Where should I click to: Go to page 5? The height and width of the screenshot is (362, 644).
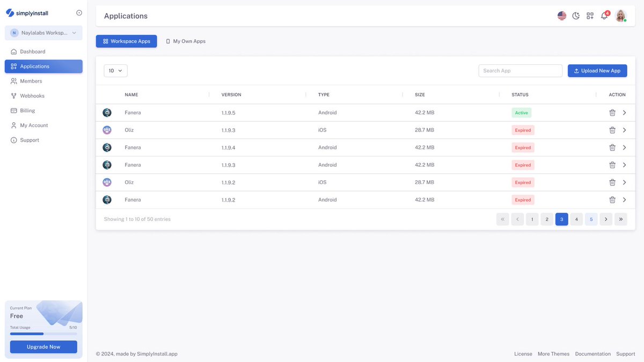tap(591, 219)
